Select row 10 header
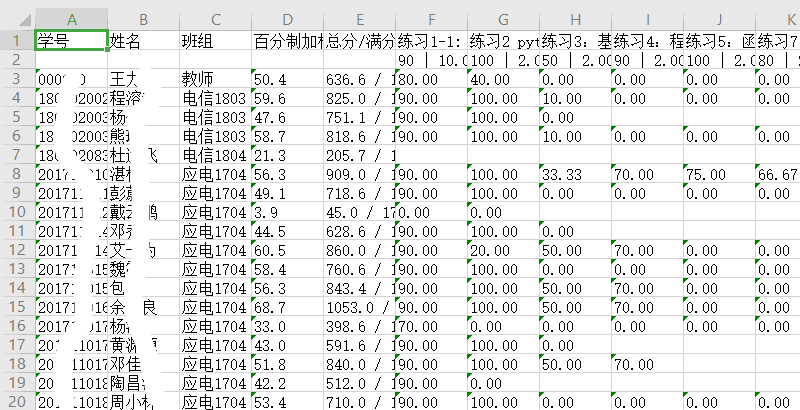Screen dimensions: 800x410 point(17,212)
